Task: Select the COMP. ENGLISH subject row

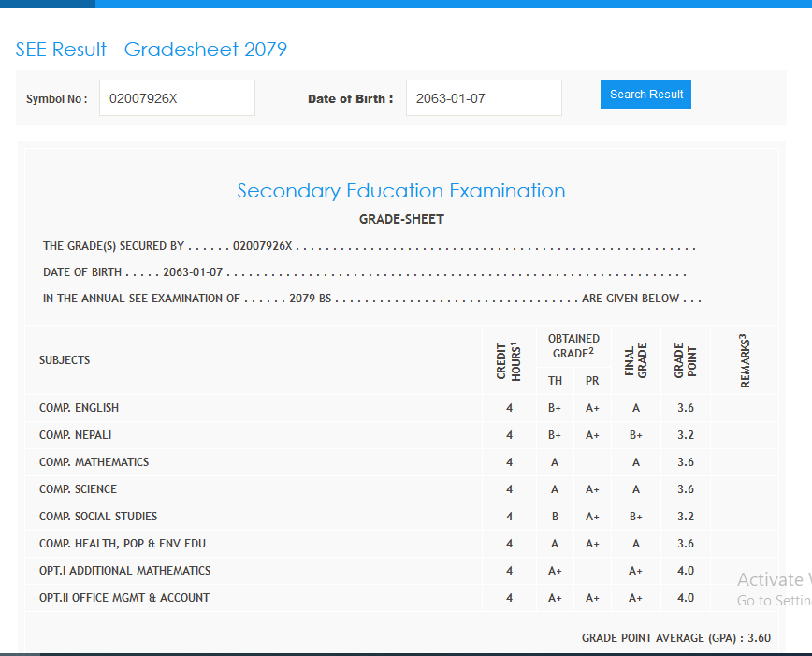Action: click(x=80, y=408)
